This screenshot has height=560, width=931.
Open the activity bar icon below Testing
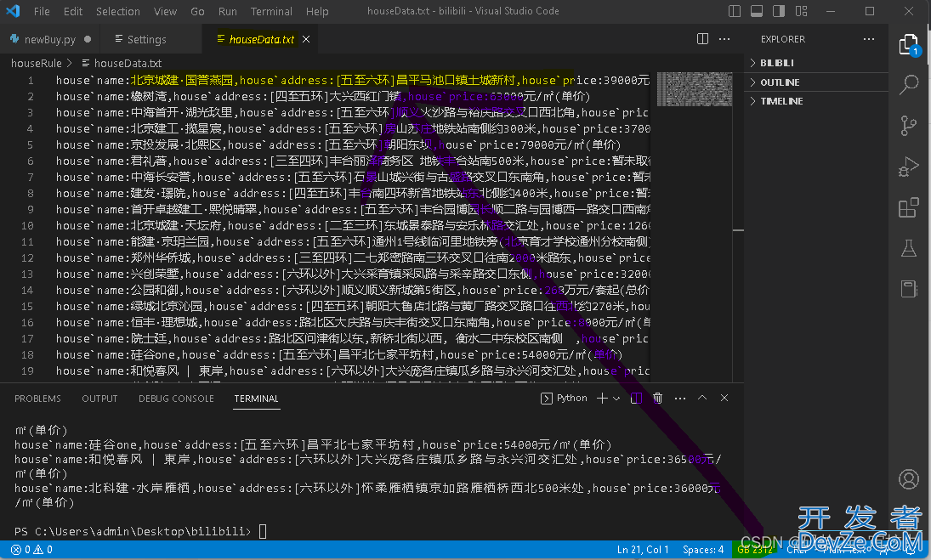click(908, 289)
